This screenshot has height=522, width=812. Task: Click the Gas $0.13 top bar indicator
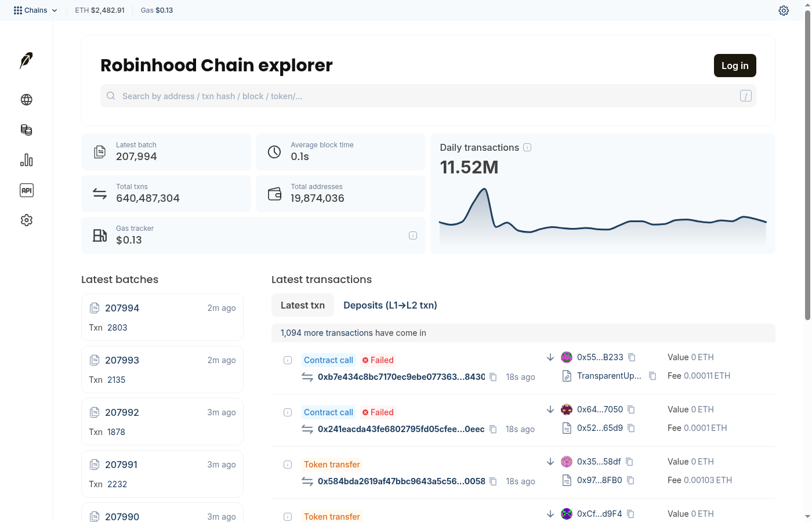(157, 10)
